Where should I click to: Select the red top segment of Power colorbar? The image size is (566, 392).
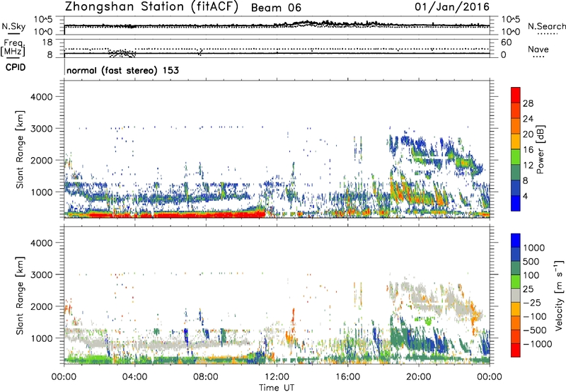[516, 96]
